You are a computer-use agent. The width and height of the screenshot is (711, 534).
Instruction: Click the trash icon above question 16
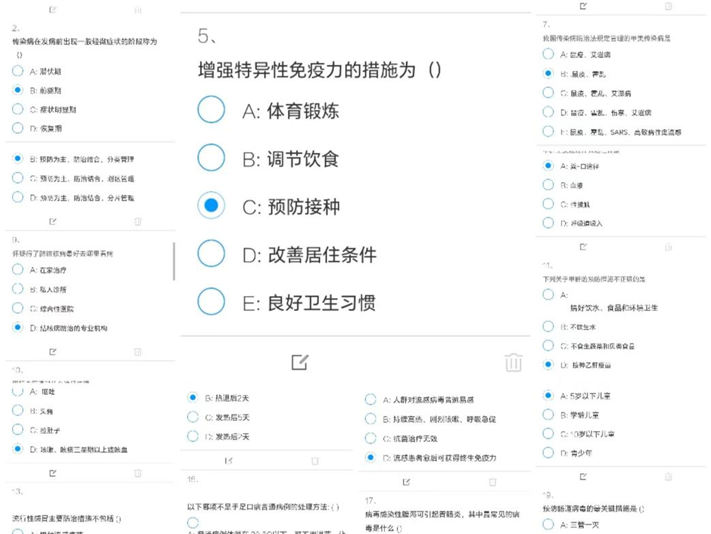[x=314, y=460]
